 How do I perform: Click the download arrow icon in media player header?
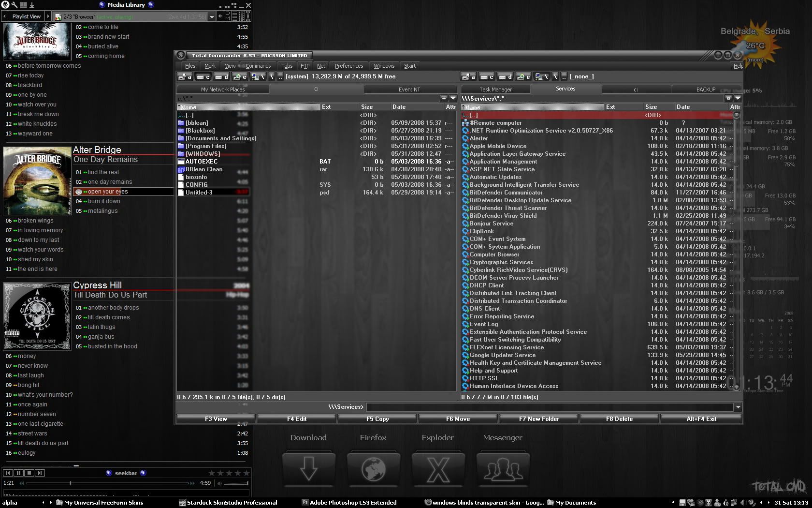coord(32,5)
